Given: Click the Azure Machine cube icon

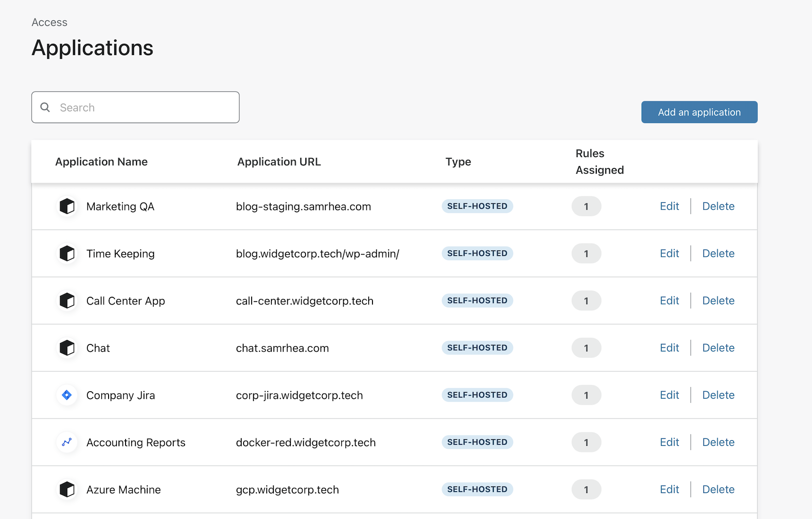Looking at the screenshot, I should [x=67, y=489].
